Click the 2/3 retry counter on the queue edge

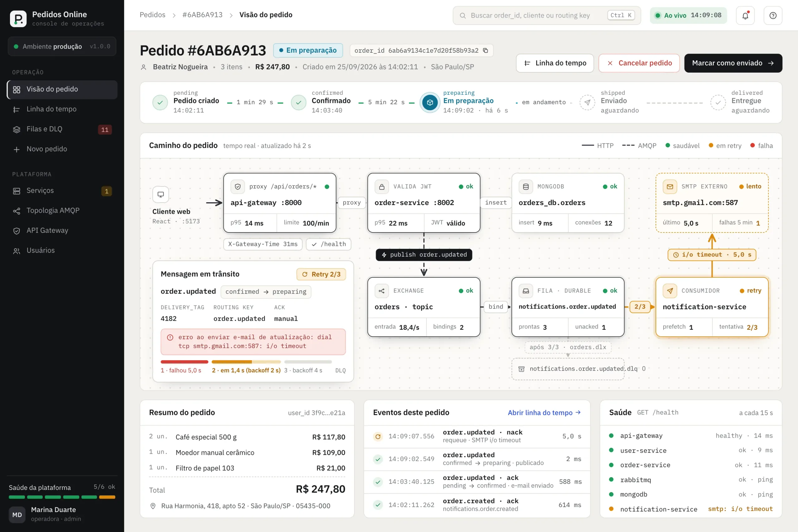[640, 307]
